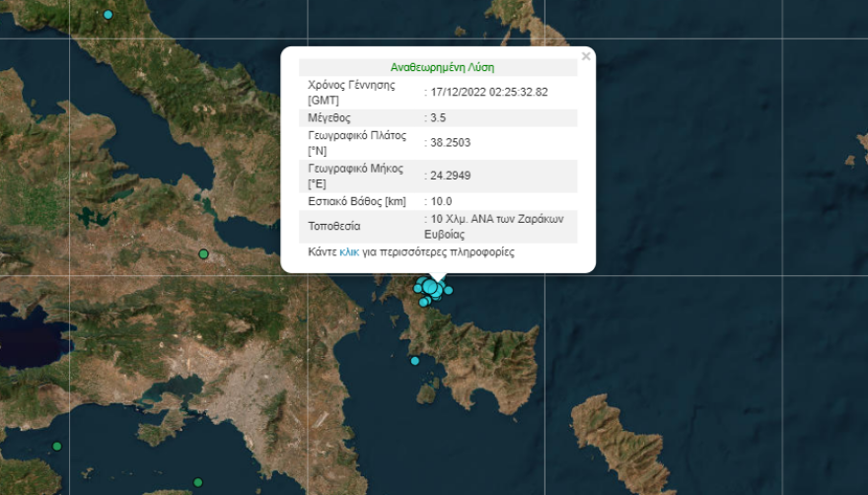Select the lone cyan marker in the sea south of Evia
The height and width of the screenshot is (495, 868).
coord(415,361)
